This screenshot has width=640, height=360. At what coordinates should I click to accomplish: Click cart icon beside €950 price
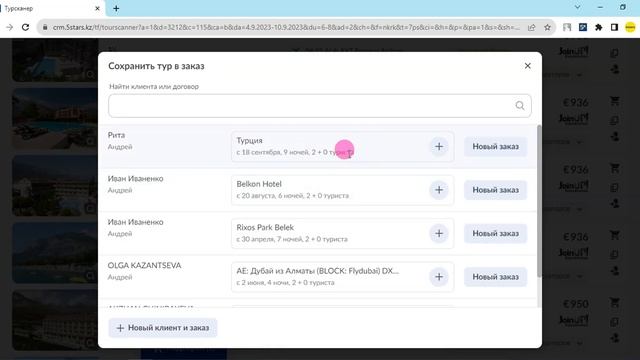pyautogui.click(x=615, y=302)
